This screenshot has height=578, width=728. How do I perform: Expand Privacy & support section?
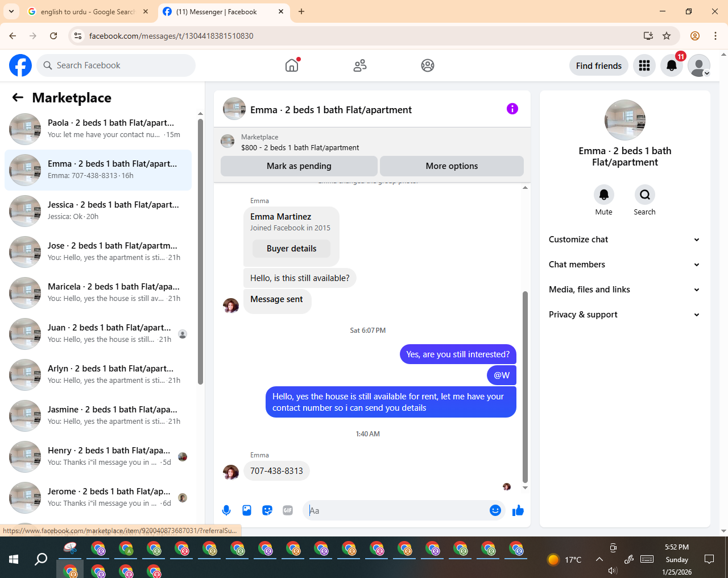pos(624,315)
